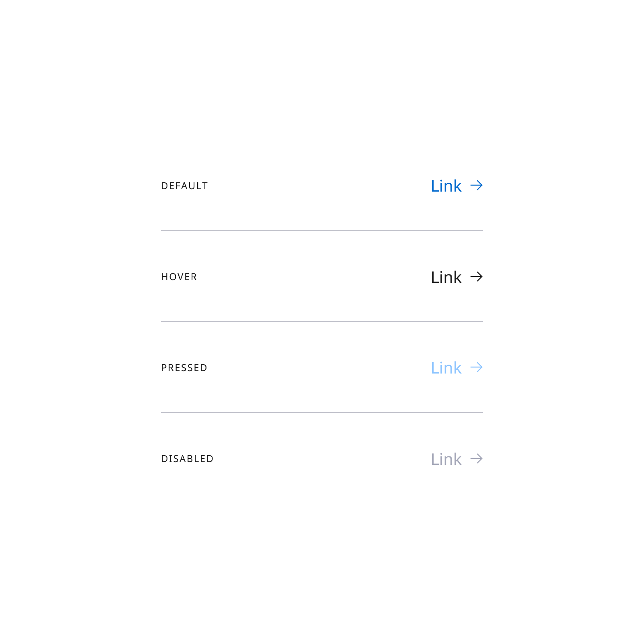Click the dark Link in the HOVER row
644x644 pixels.
446,277
